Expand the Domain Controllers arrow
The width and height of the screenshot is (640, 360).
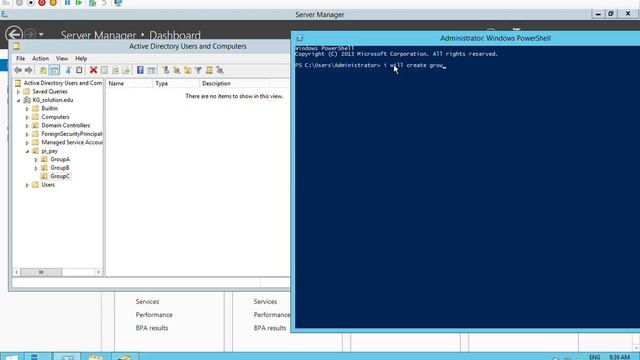coord(27,126)
